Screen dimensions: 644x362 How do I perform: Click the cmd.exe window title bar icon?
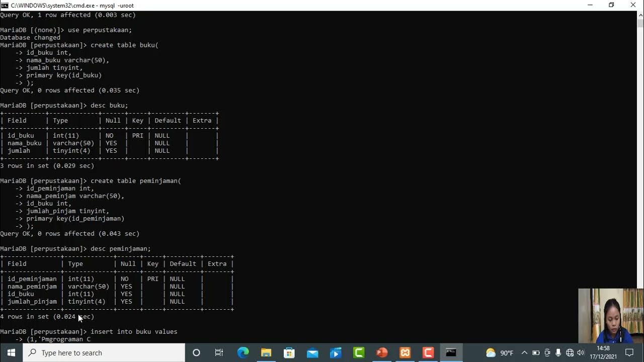tap(5, 5)
